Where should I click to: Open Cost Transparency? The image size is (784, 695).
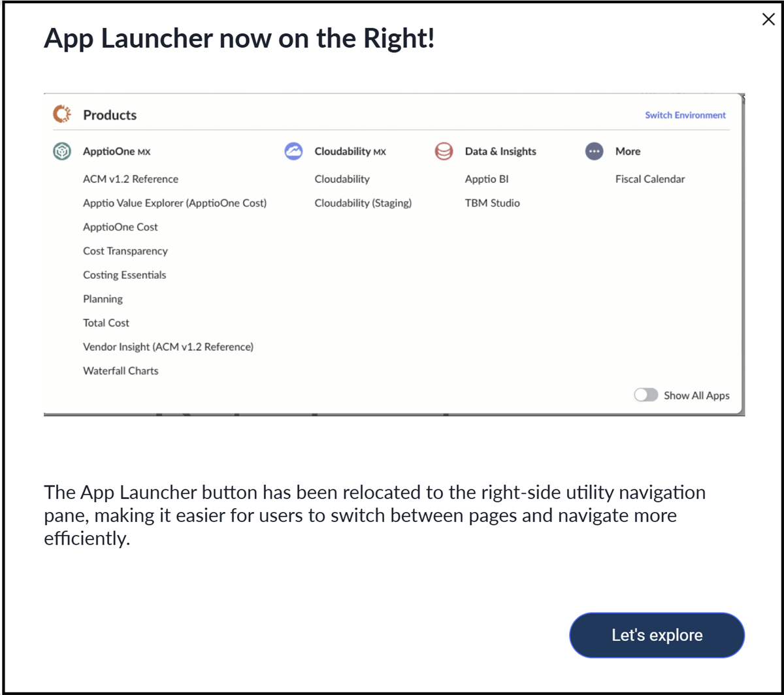pyautogui.click(x=125, y=251)
